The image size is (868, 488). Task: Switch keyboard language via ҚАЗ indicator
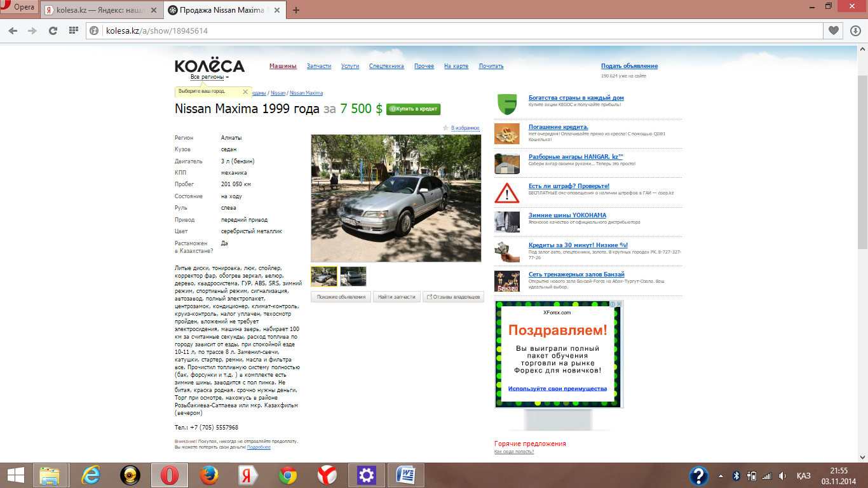pos(803,475)
